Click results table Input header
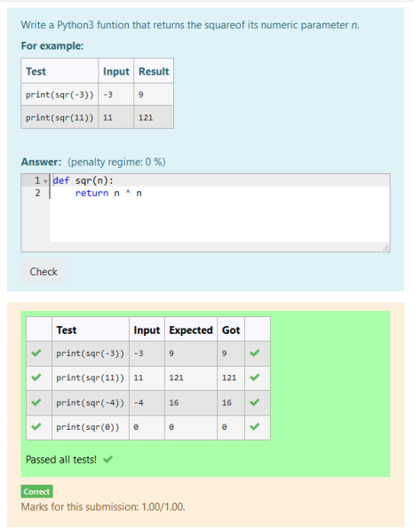The width and height of the screenshot is (414, 532). (147, 330)
